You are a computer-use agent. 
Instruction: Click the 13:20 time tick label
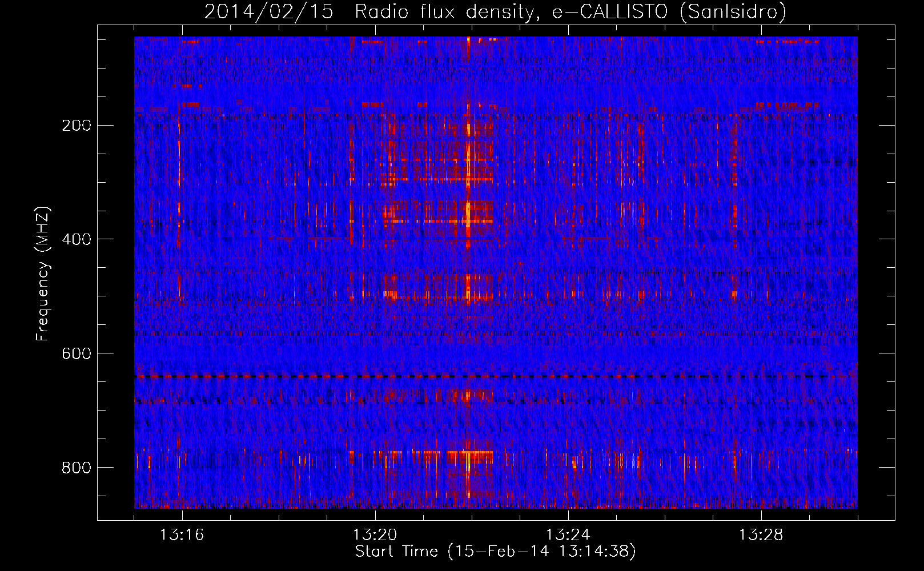point(375,535)
